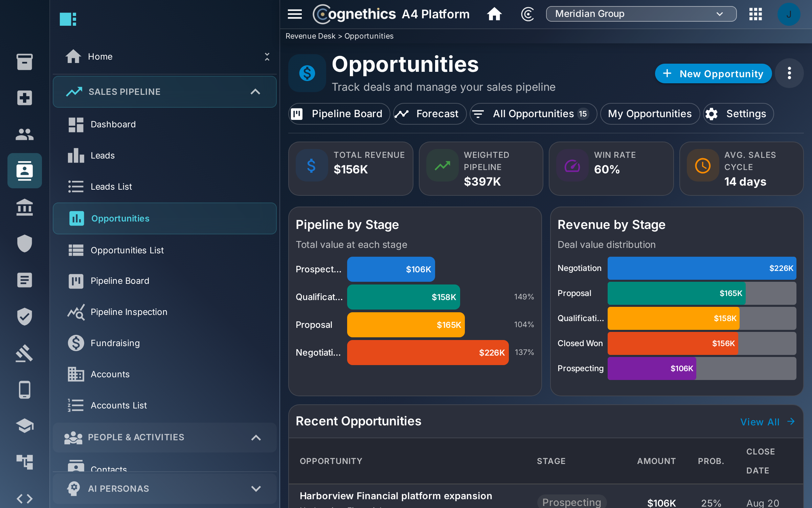812x508 pixels.
Task: Open Pipeline Board in the sidebar
Action: point(165,281)
